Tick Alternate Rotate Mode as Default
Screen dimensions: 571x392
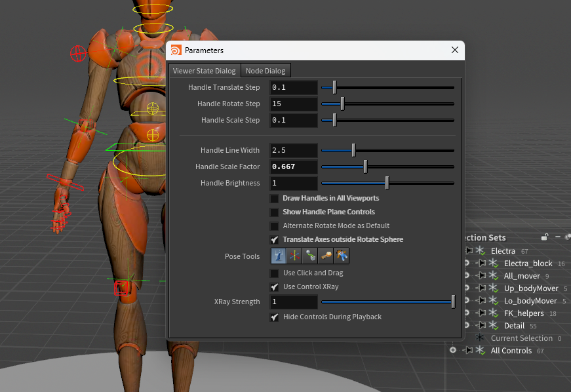point(274,226)
